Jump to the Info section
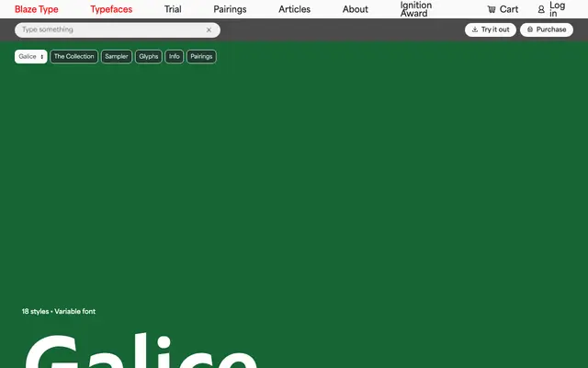The width and height of the screenshot is (588, 368). click(x=174, y=57)
